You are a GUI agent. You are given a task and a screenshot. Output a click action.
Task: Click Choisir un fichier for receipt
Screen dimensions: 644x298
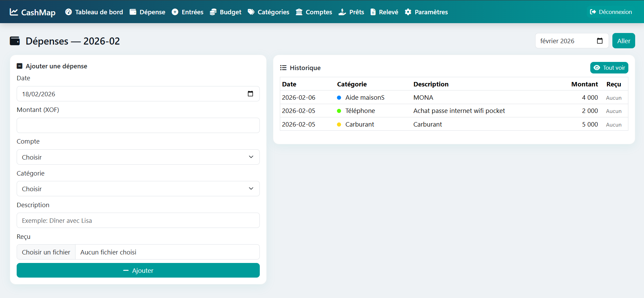tap(46, 252)
